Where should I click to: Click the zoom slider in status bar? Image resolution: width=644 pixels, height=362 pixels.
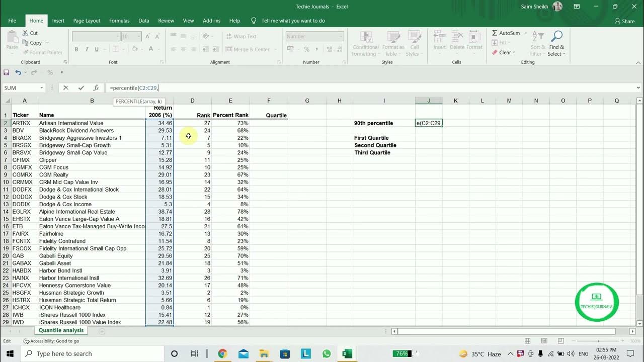(x=599, y=341)
